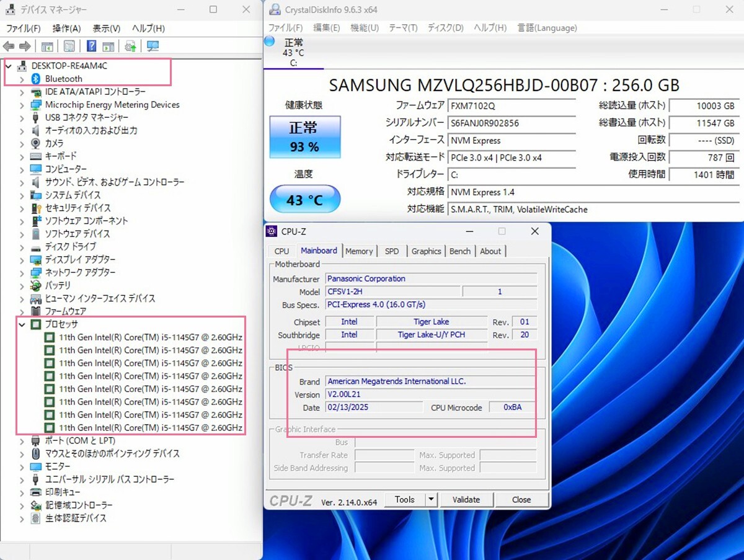The height and width of the screenshot is (560, 744).
Task: Switch to the About tab in CPU-Z
Action: [x=490, y=251]
